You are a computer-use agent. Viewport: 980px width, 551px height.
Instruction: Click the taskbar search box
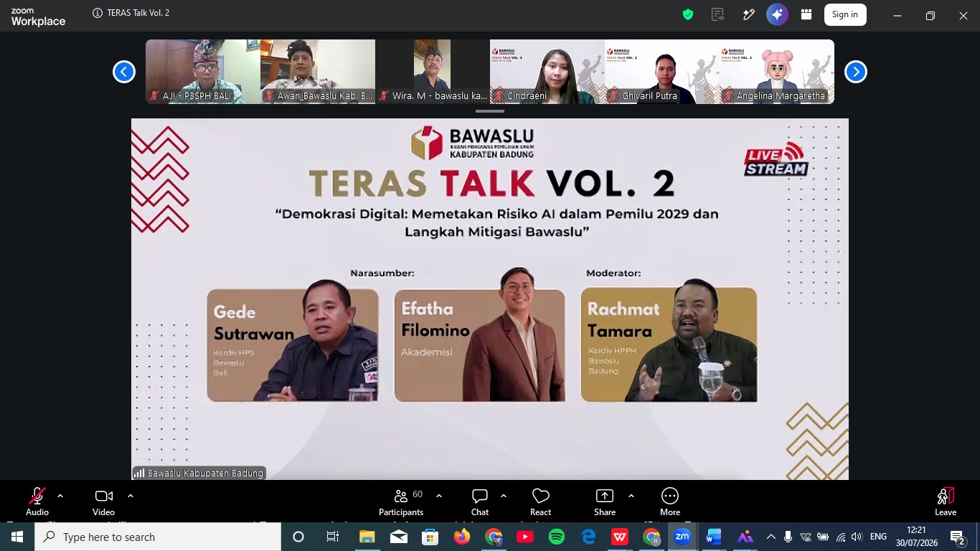coord(157,537)
